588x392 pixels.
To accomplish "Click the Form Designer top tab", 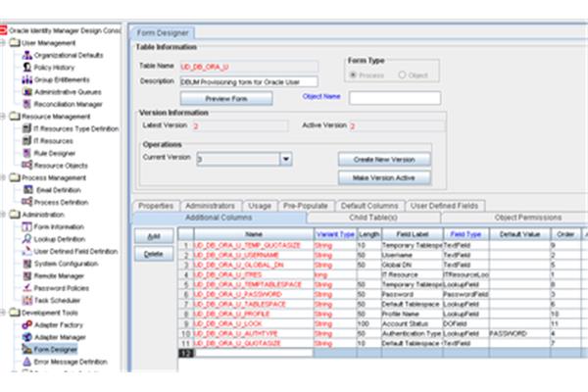I will tap(163, 33).
